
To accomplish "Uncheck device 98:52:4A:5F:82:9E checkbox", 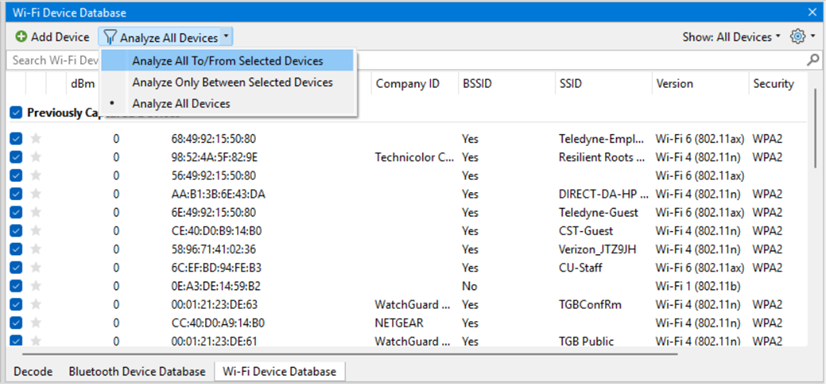I will 16,157.
